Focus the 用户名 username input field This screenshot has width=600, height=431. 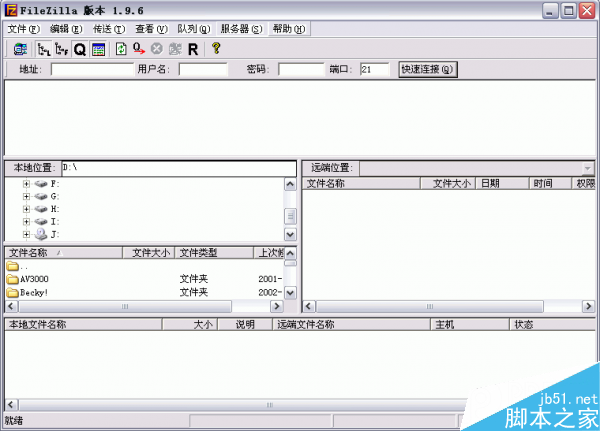pyautogui.click(x=203, y=70)
